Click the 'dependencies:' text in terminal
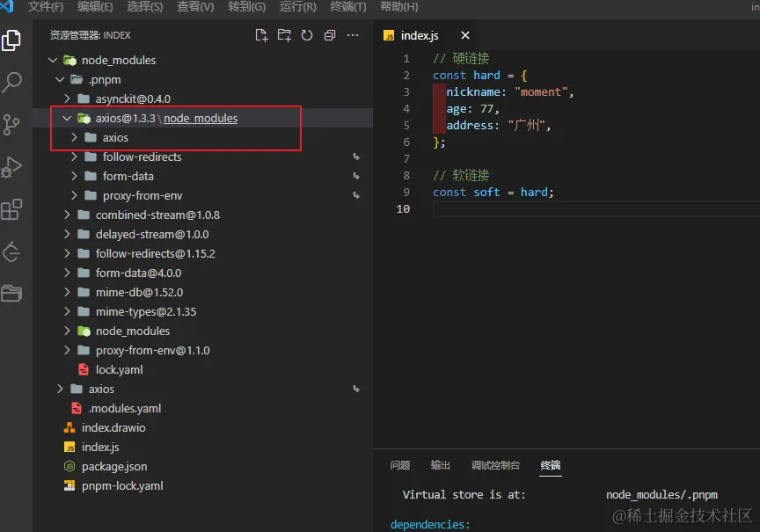 430,524
